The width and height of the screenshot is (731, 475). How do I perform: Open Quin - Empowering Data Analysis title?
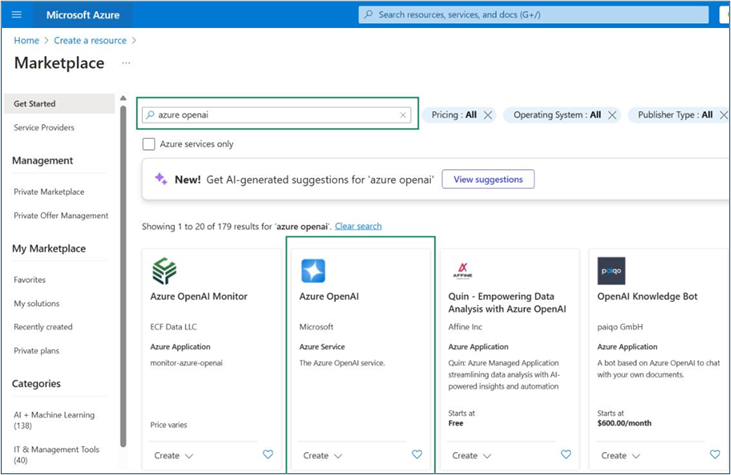point(507,303)
